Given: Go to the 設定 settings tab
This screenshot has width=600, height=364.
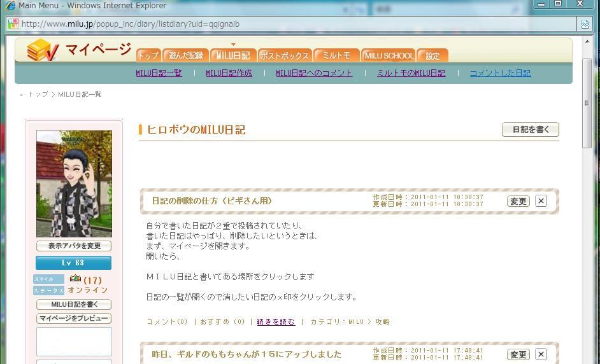Looking at the screenshot, I should point(432,56).
